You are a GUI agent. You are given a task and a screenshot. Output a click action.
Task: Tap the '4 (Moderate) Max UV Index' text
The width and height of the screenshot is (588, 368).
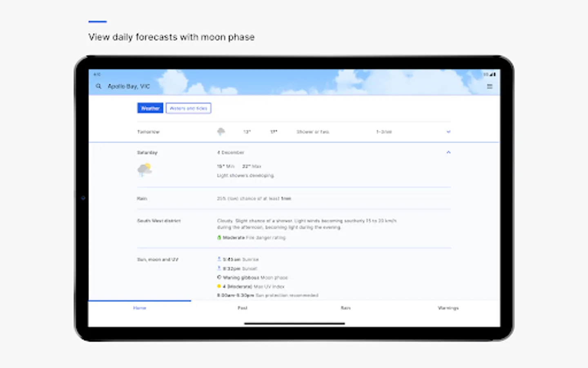pyautogui.click(x=254, y=287)
